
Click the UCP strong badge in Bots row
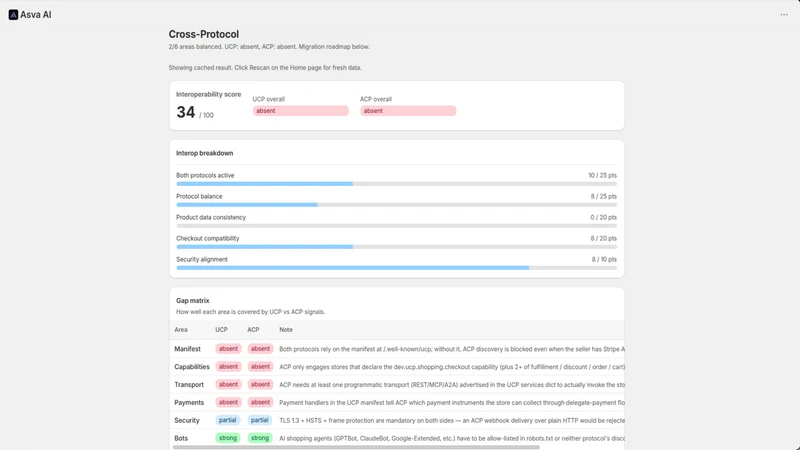pyautogui.click(x=228, y=438)
